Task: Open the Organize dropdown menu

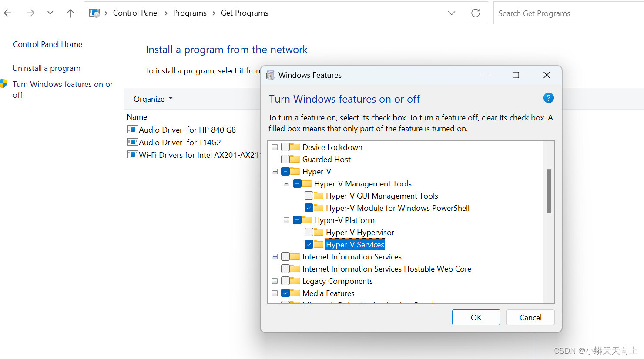Action: click(153, 99)
